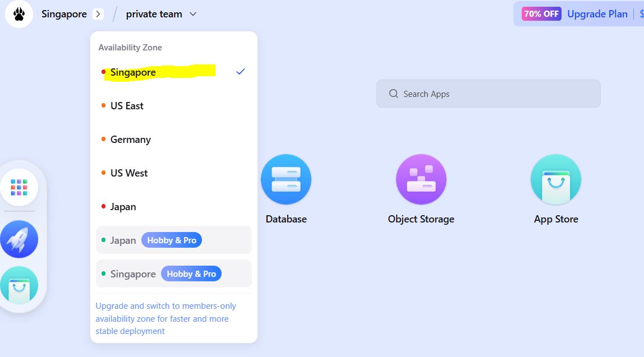The image size is (644, 357).
Task: Switch availability zone to Germany
Action: pos(130,140)
